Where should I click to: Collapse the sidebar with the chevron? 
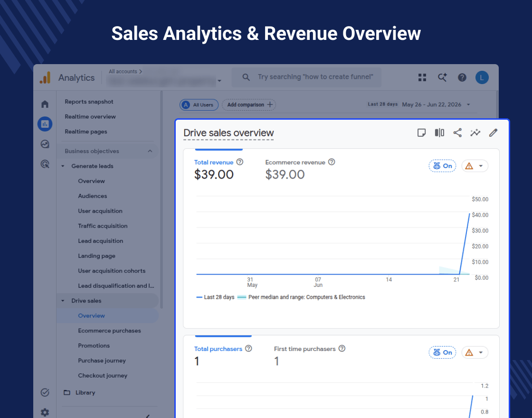(x=148, y=416)
